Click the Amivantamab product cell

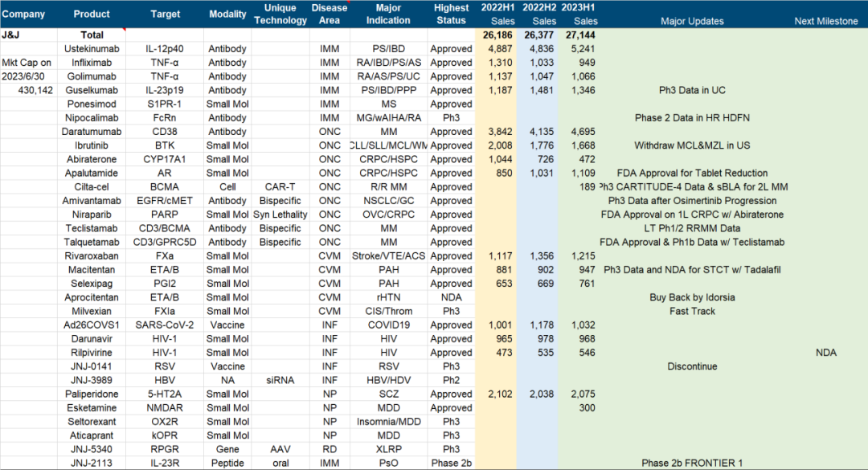pos(92,201)
